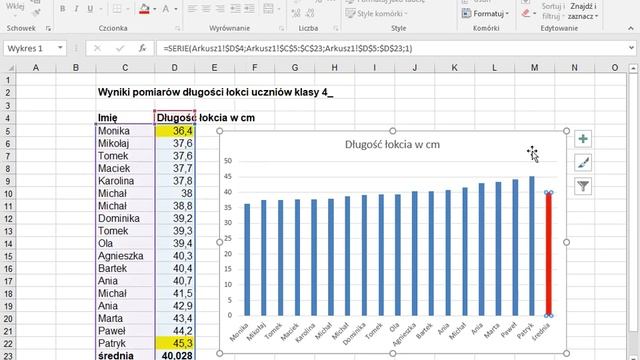The image size is (640, 360).
Task: Expand the formula bar
Action: tap(632, 48)
